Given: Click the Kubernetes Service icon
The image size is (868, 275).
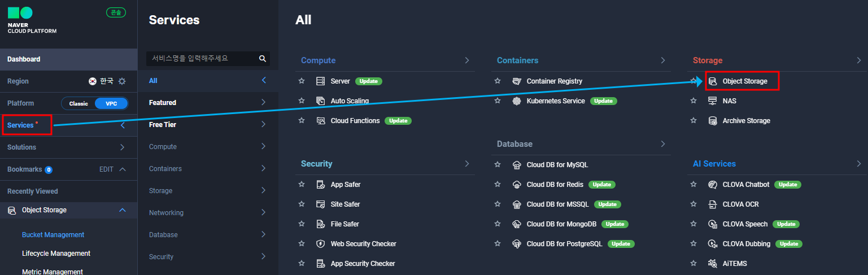Looking at the screenshot, I should 516,101.
